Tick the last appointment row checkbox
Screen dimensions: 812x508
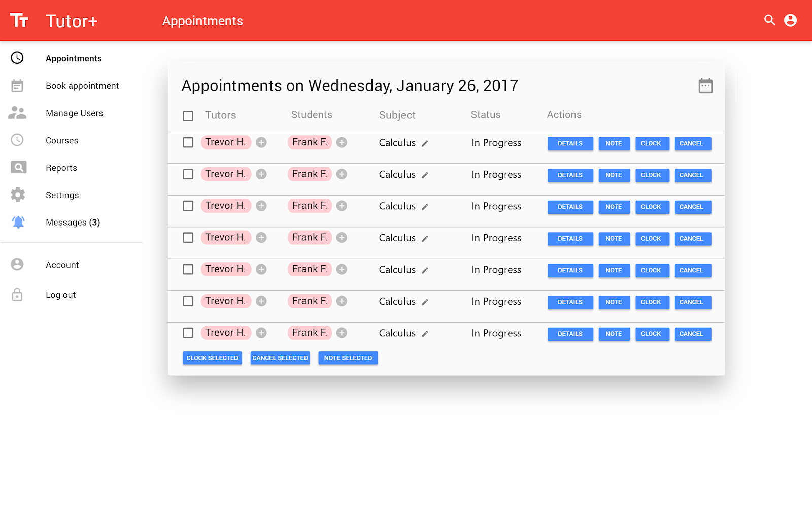[x=188, y=333]
